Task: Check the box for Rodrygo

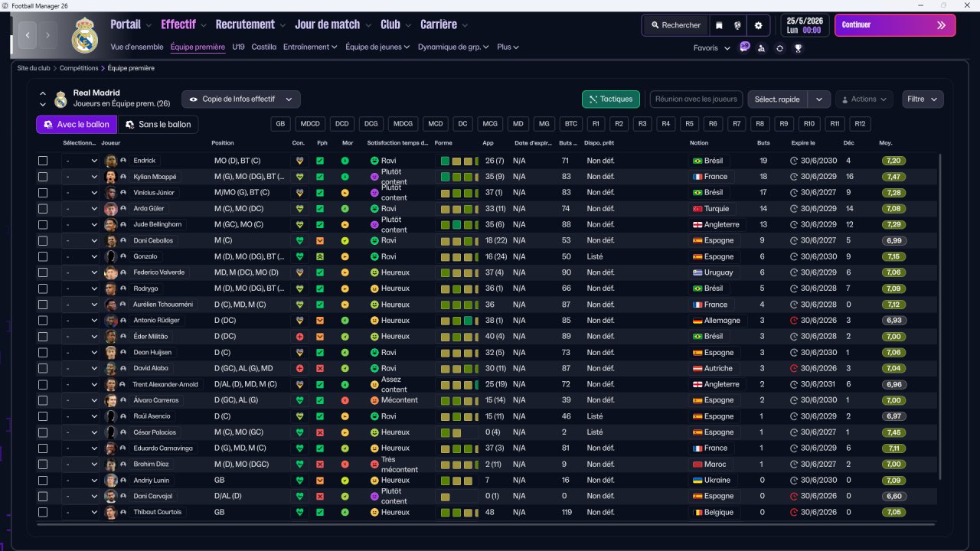Action: 43,289
